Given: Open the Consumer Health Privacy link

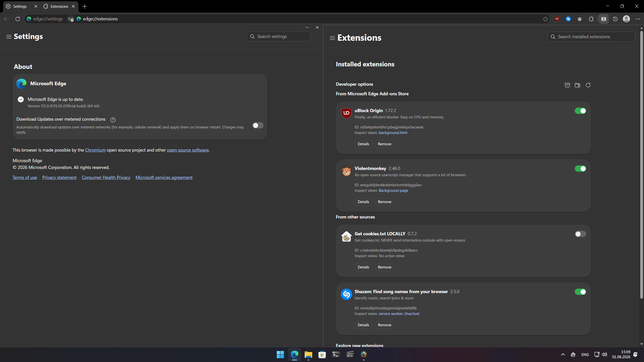Looking at the screenshot, I should (x=106, y=177).
